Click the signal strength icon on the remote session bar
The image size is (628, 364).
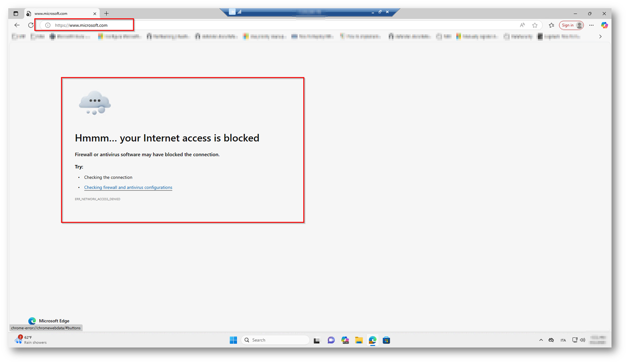point(239,12)
